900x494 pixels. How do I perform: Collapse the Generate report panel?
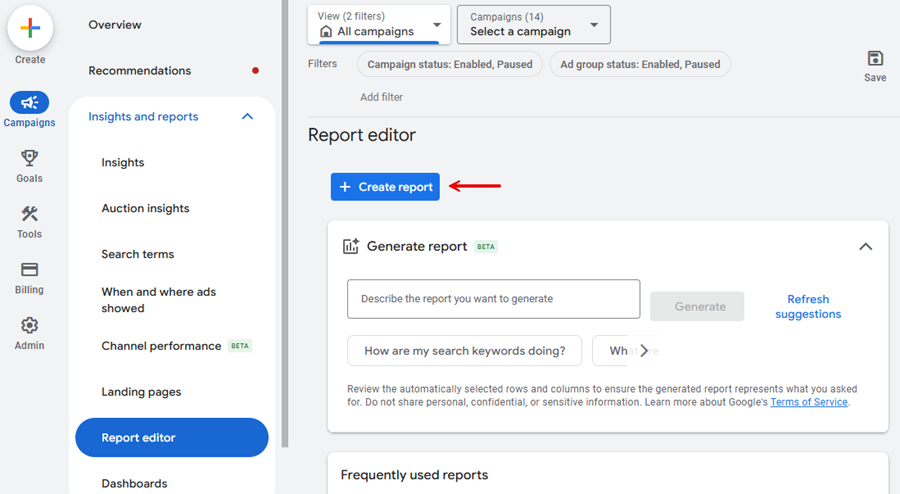click(x=865, y=246)
